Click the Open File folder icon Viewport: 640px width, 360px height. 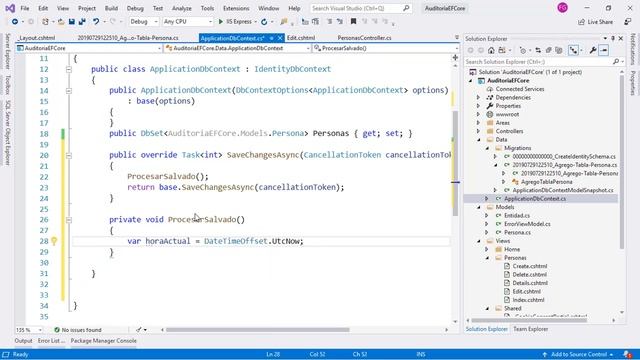click(x=61, y=22)
